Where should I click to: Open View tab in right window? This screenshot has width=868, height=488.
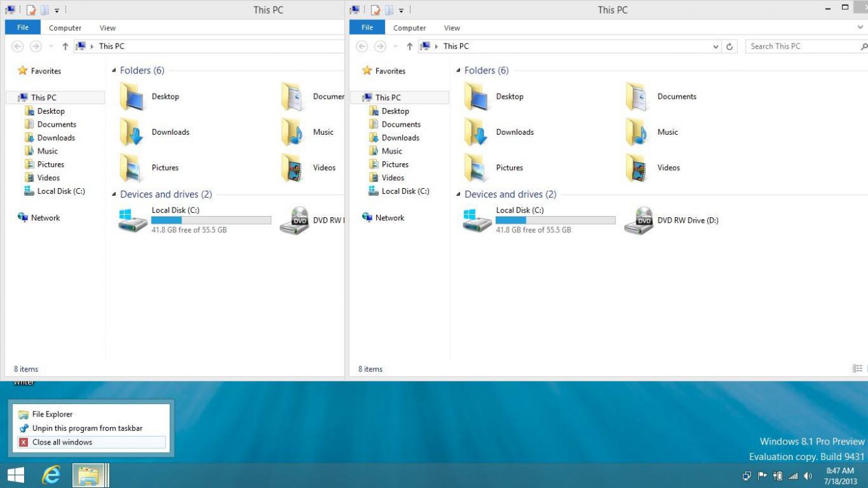[452, 28]
